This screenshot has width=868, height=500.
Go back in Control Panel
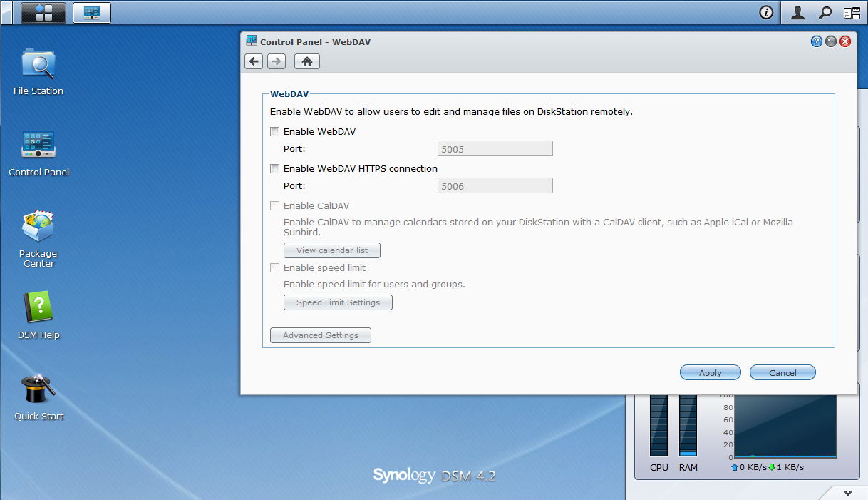pyautogui.click(x=254, y=61)
